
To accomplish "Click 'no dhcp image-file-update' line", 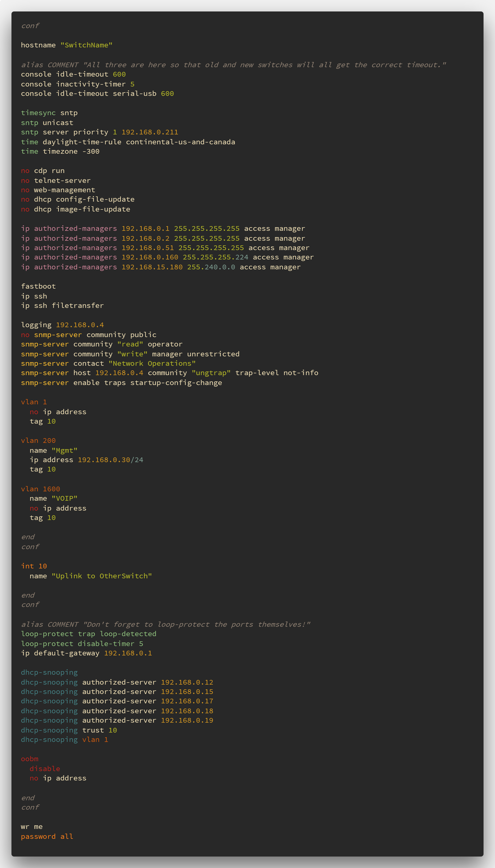I will [x=76, y=209].
